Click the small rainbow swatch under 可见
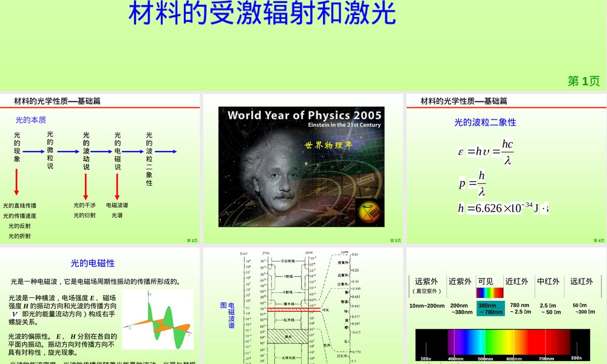The image size is (607, 364). [x=490, y=292]
